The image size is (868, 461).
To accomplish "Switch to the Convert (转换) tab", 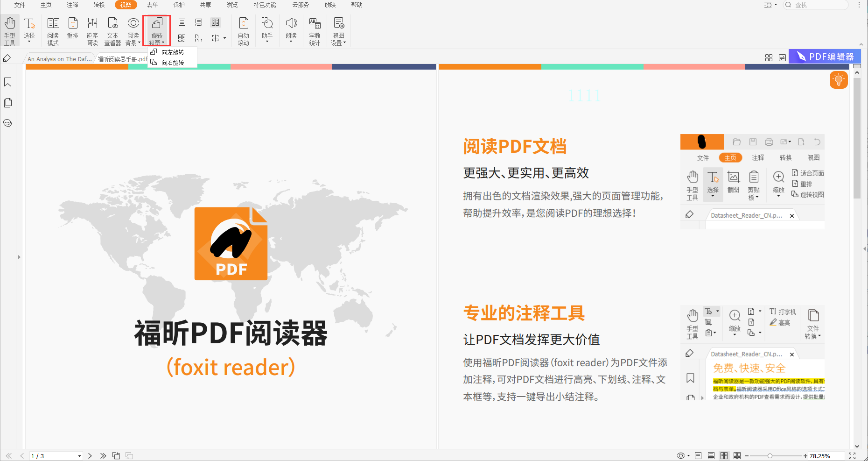I will tap(99, 5).
